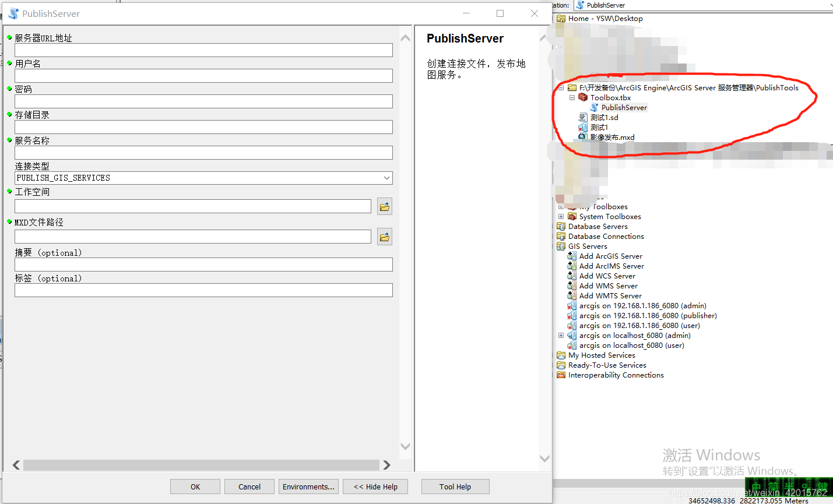Click the Ready-To-Use Services folder icon
This screenshot has height=504, width=833.
pyautogui.click(x=561, y=365)
